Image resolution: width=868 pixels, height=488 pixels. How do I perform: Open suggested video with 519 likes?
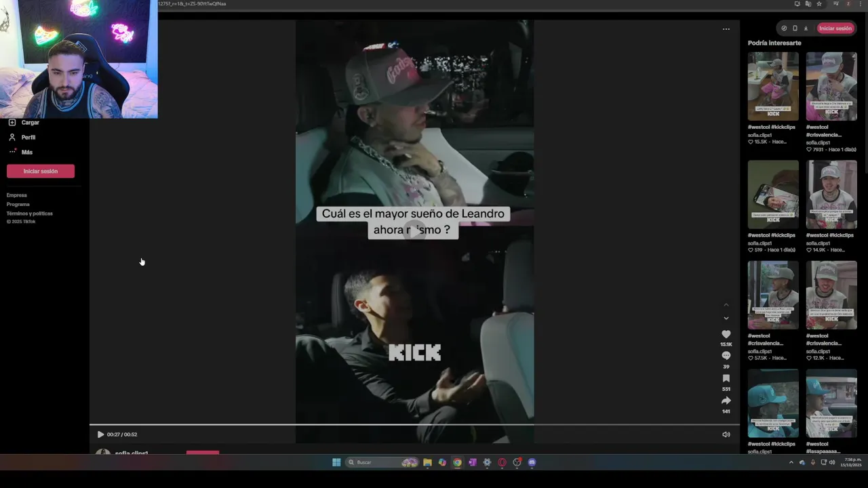pyautogui.click(x=773, y=195)
